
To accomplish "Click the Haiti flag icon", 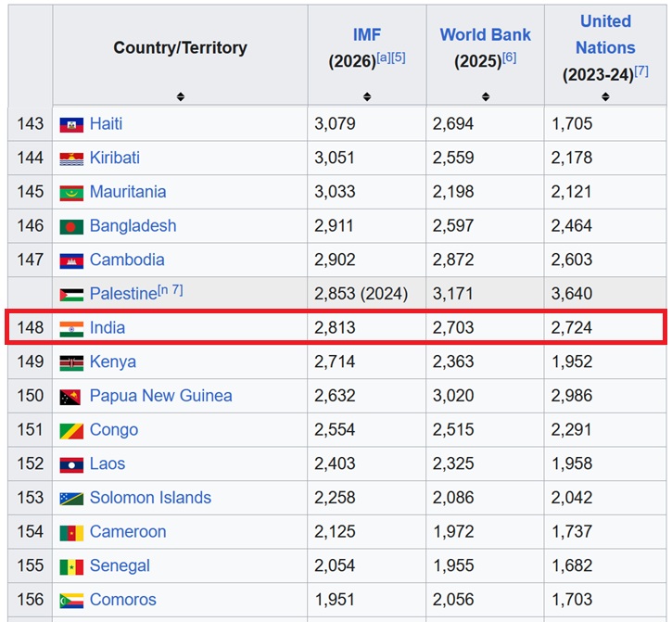I will (x=71, y=125).
